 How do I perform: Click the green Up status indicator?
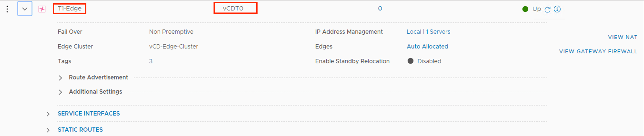pyautogui.click(x=525, y=9)
